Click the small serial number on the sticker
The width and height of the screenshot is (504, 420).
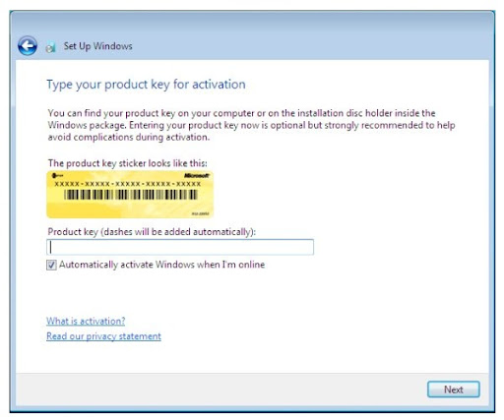[x=200, y=213]
